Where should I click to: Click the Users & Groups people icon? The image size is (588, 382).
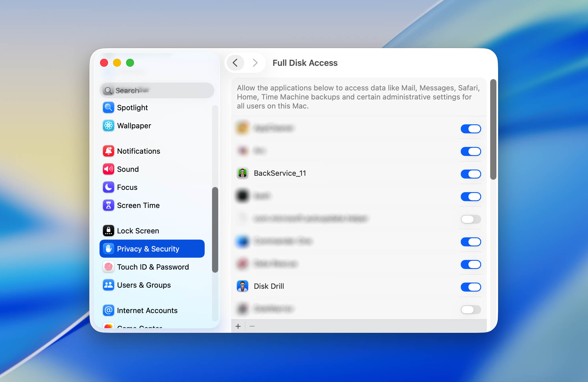[x=108, y=285]
